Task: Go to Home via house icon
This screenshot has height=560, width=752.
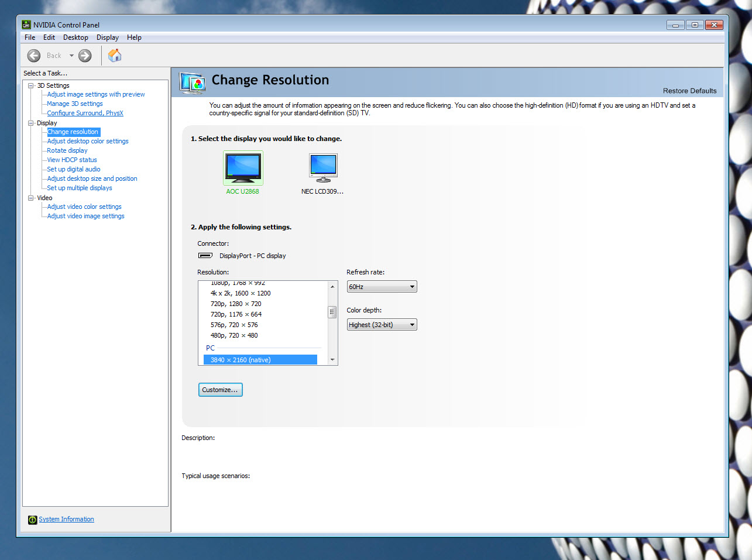Action: [115, 55]
